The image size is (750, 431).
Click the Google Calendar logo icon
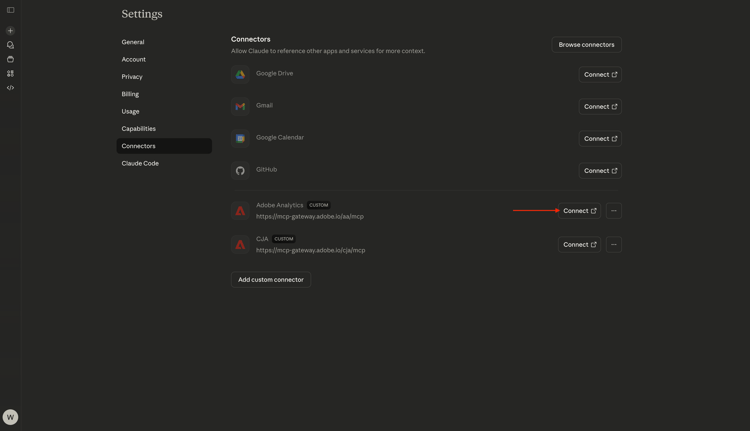click(x=240, y=139)
